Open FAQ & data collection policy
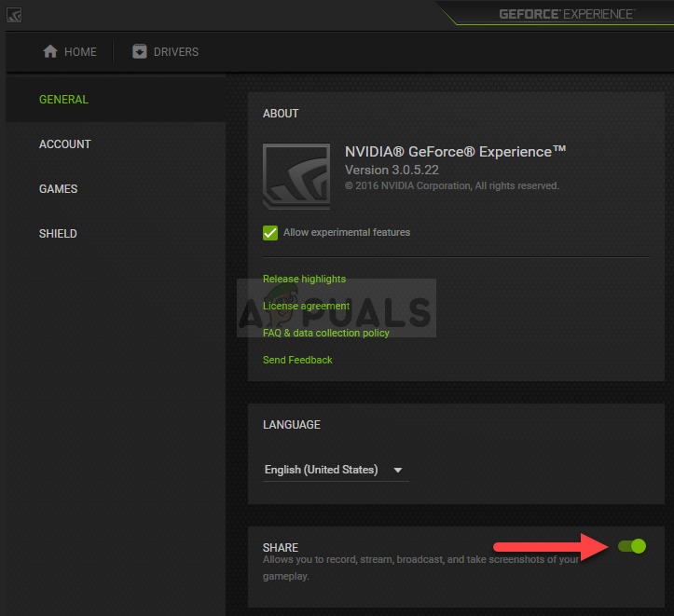This screenshot has height=616, width=674. 325,333
